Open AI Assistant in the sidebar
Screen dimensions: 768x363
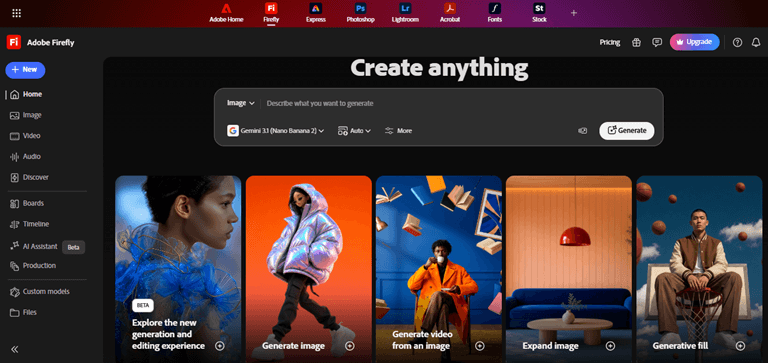34,246
